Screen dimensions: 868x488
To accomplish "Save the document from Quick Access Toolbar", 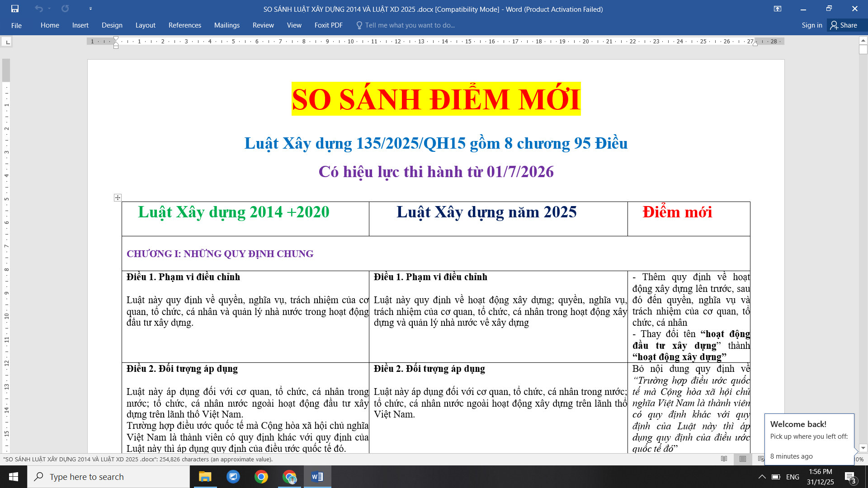I will click(15, 8).
